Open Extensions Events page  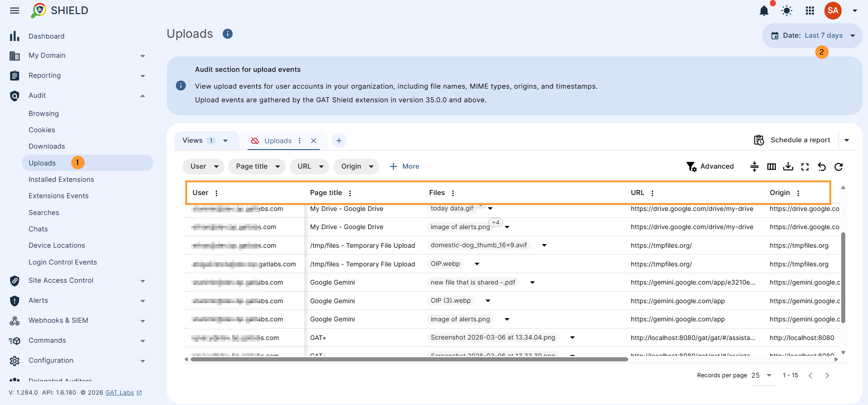click(x=59, y=196)
